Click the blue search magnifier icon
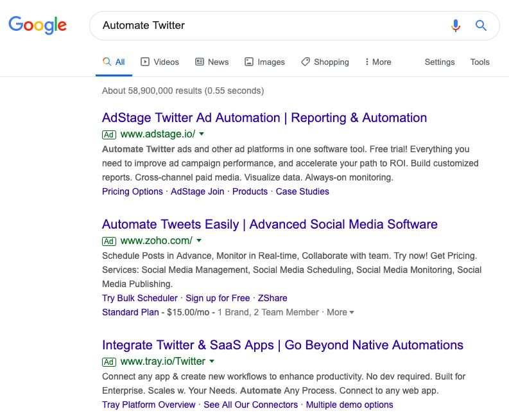This screenshot has width=509, height=420. point(481,25)
